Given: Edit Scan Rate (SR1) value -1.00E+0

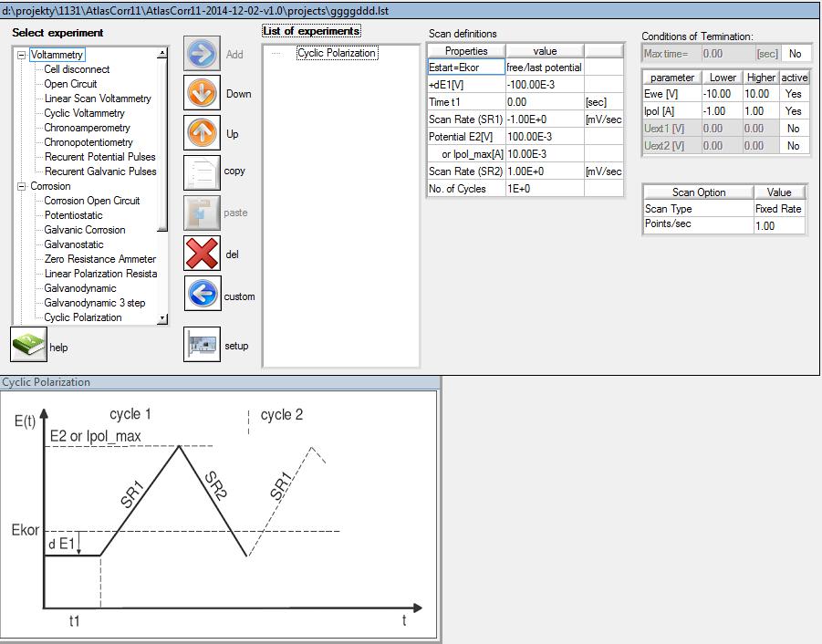Looking at the screenshot, I should pos(544,119).
